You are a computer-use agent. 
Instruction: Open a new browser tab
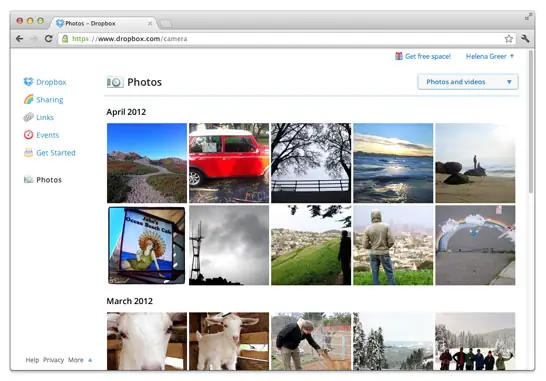click(165, 24)
